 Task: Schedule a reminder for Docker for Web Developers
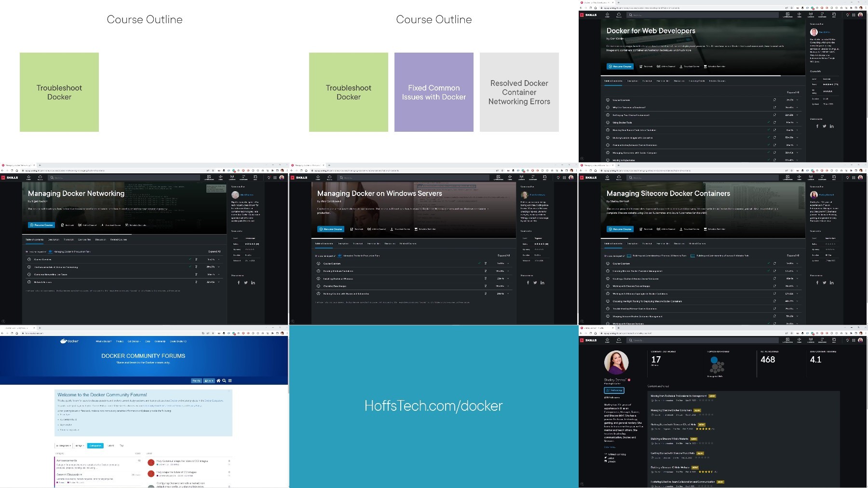pos(715,67)
